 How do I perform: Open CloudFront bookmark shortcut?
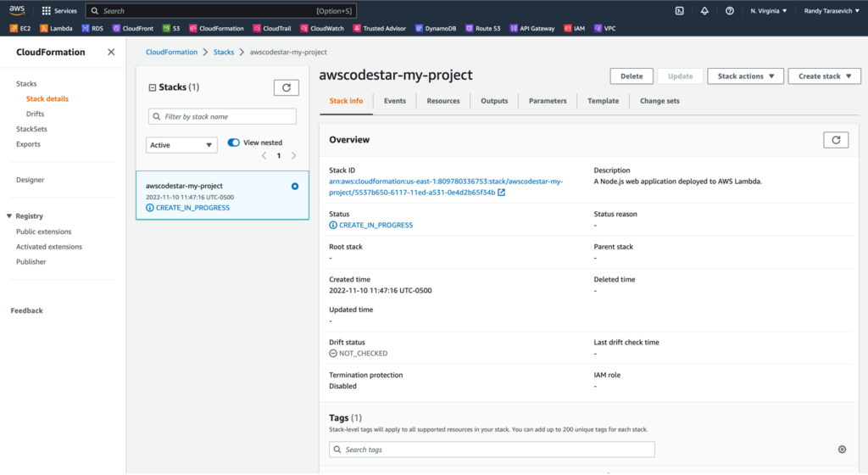pos(133,28)
